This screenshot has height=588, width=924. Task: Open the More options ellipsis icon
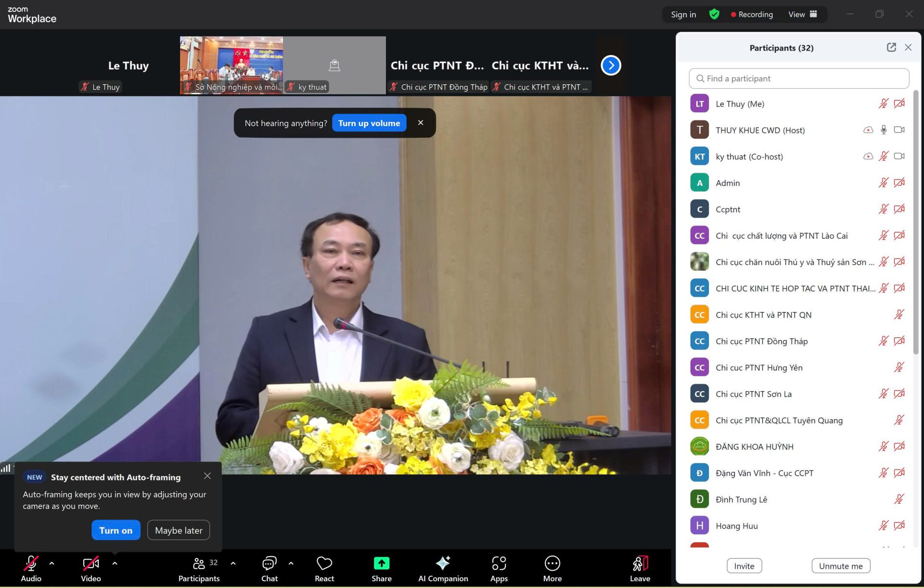552,563
